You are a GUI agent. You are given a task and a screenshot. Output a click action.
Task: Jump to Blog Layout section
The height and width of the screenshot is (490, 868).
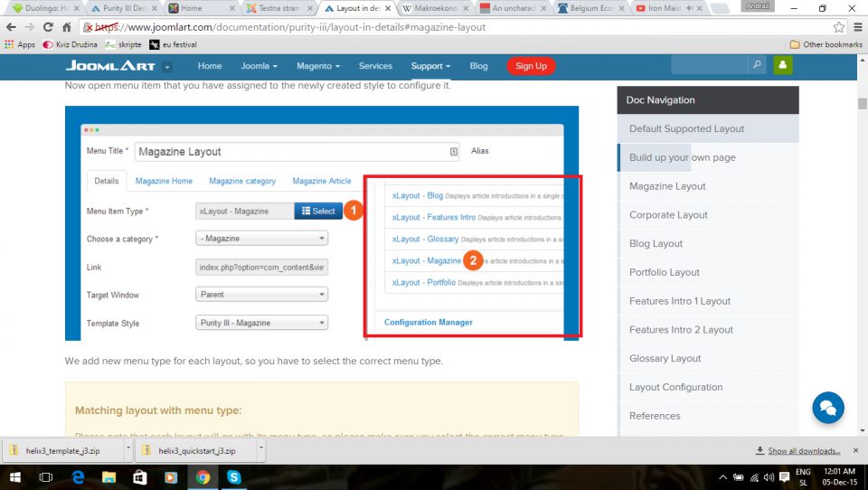(x=708, y=243)
